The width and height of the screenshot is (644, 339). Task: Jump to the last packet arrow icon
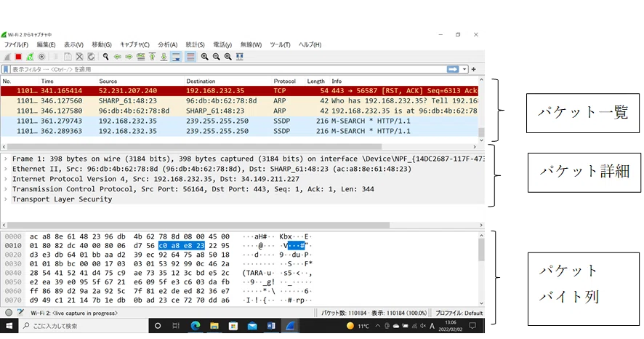(164, 57)
